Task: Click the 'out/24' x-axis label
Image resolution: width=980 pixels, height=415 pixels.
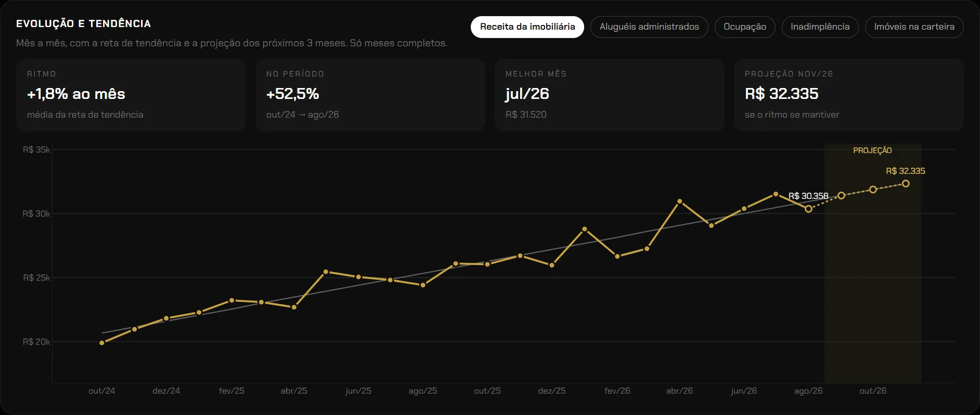Action: point(102,391)
